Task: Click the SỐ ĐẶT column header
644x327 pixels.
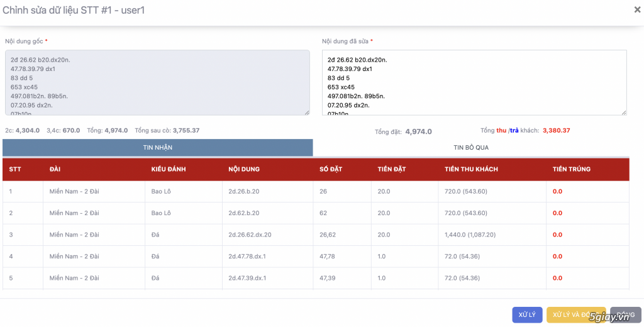Action: click(x=331, y=169)
